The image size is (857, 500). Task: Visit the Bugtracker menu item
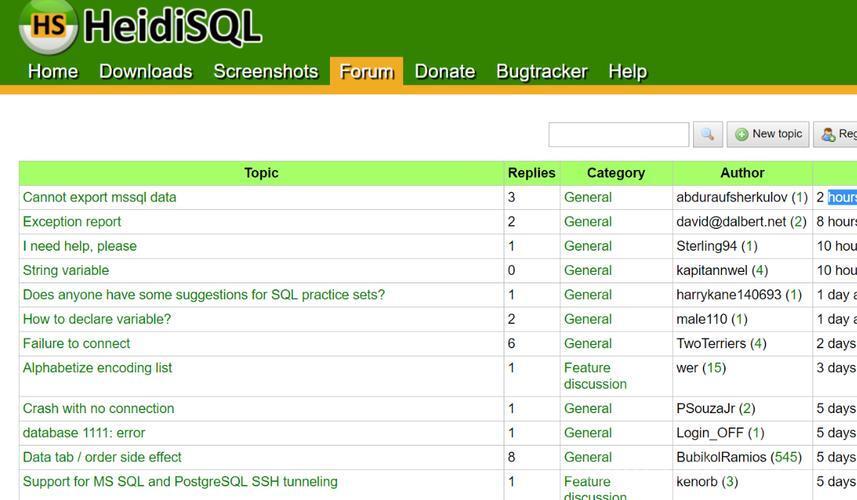tap(542, 72)
